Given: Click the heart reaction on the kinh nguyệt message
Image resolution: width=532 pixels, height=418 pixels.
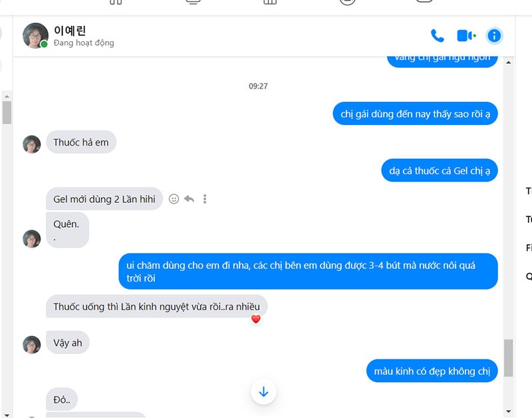Looking at the screenshot, I should (256, 319).
